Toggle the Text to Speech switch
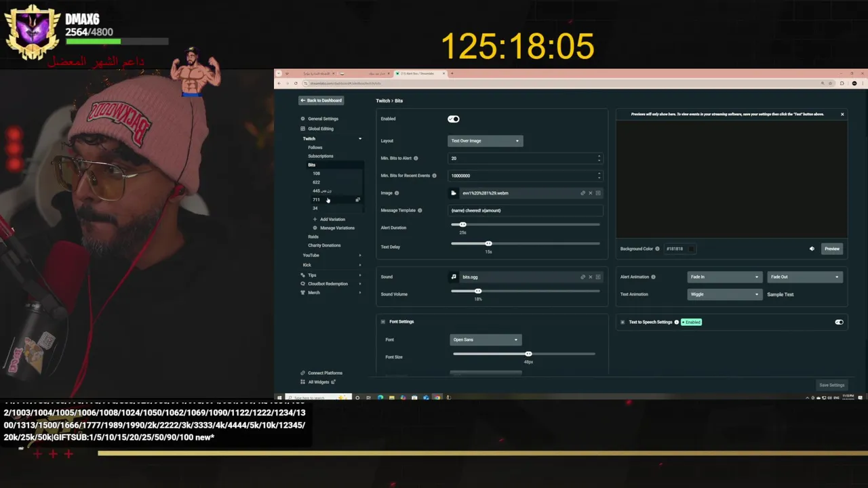 pyautogui.click(x=839, y=322)
